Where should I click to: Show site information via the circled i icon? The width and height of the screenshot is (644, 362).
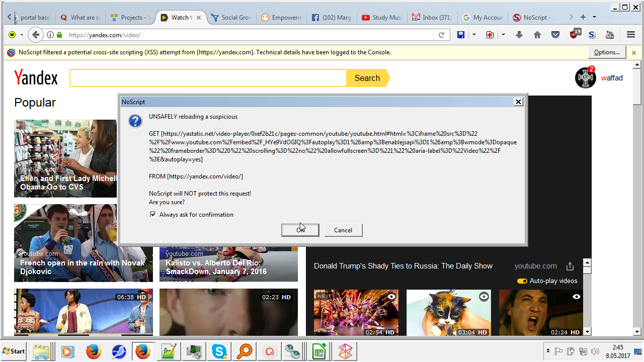pos(50,35)
